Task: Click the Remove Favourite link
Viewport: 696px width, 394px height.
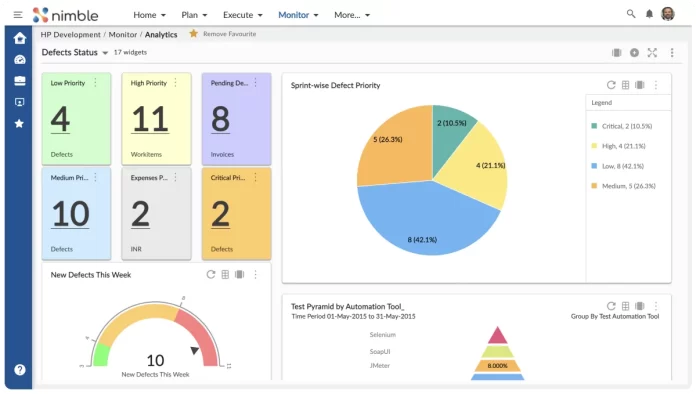Action: tap(229, 34)
